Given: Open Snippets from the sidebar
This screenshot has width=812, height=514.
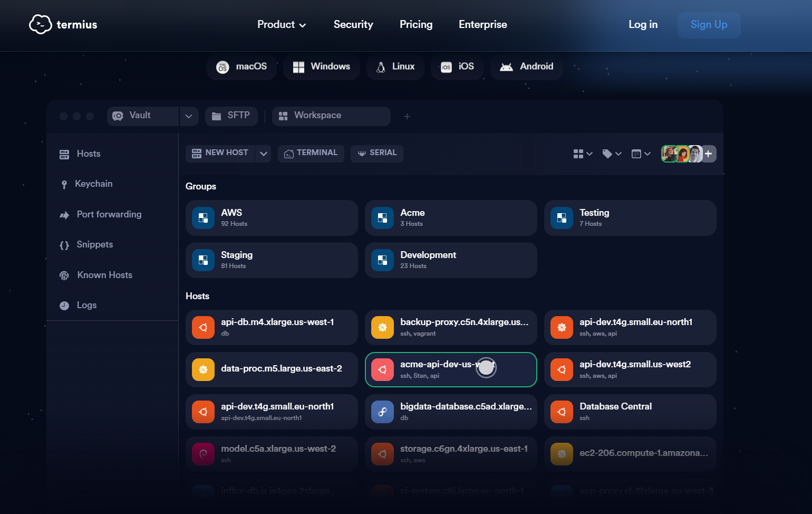Looking at the screenshot, I should point(86,244).
